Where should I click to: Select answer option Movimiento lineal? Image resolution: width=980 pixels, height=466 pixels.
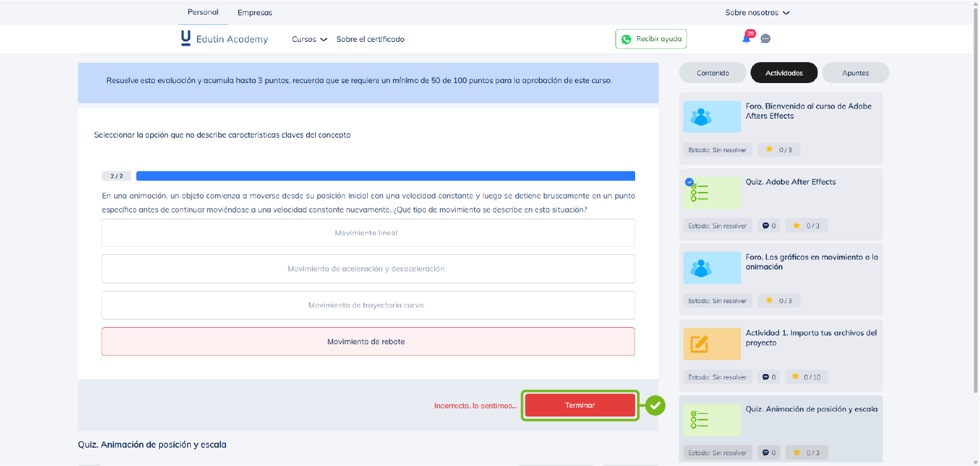pyautogui.click(x=368, y=233)
